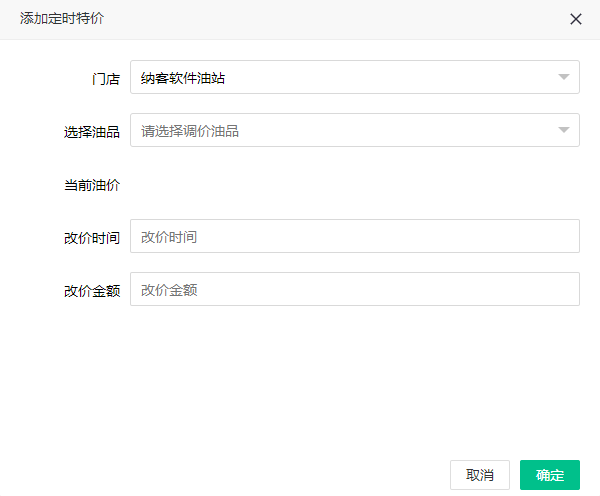600x496 pixels.
Task: Click the empty footer area left of 取消
Action: tap(220, 475)
